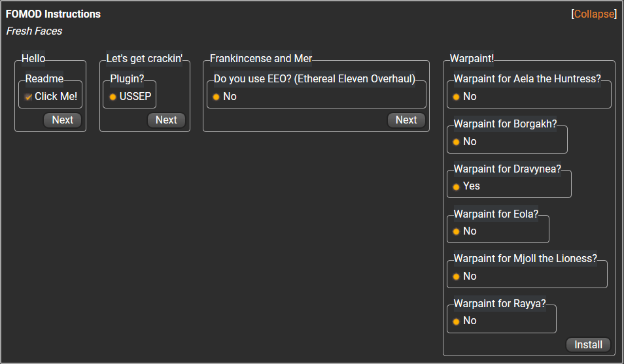Click Next in the Hello step
This screenshot has height=364, width=624.
tap(63, 120)
